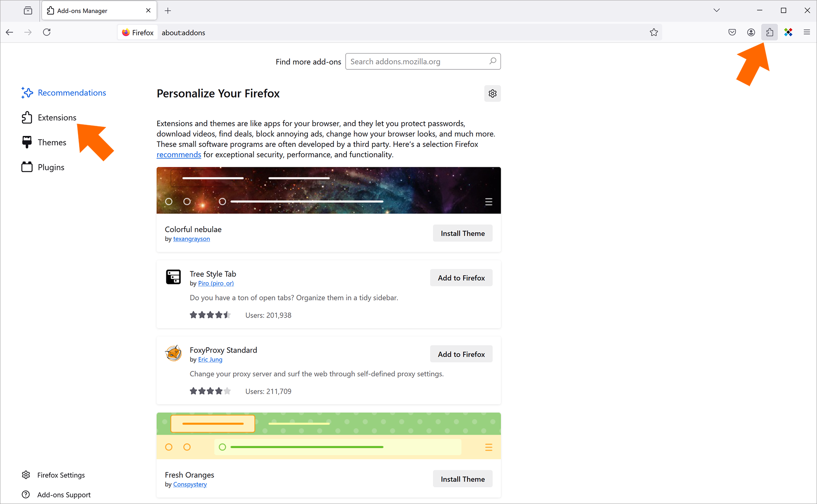Click the Fresh Oranges theme name
The width and height of the screenshot is (817, 504).
click(x=190, y=475)
